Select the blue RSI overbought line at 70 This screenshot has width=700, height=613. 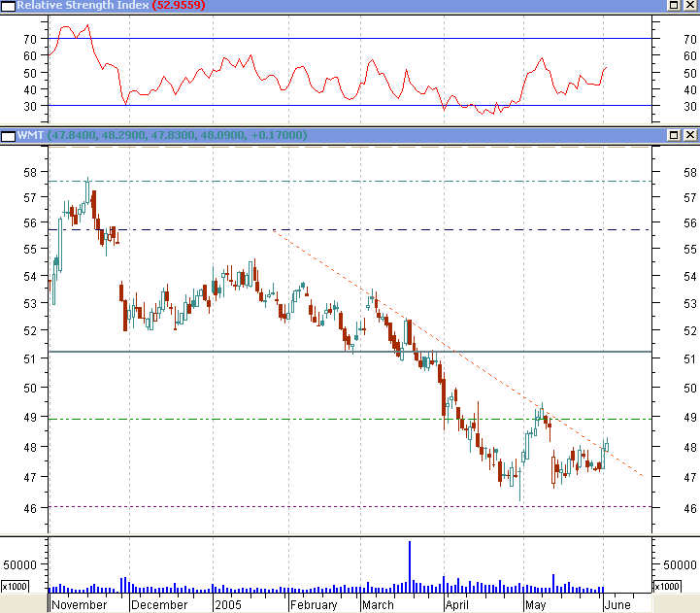350,39
